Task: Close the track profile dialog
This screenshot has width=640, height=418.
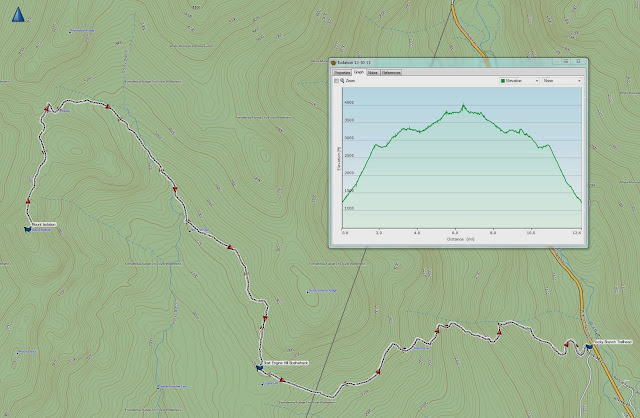Action: pyautogui.click(x=578, y=62)
